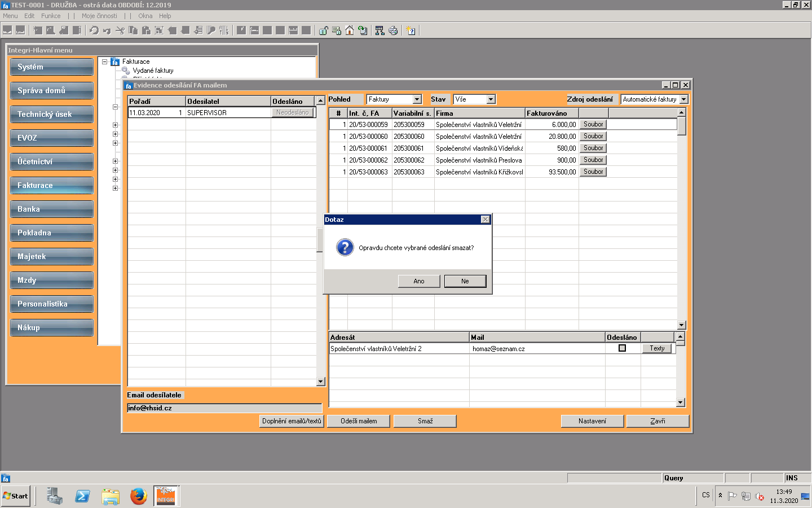Image resolution: width=812 pixels, height=508 pixels.
Task: Click the network structure toolbar icon
Action: pyautogui.click(x=379, y=30)
